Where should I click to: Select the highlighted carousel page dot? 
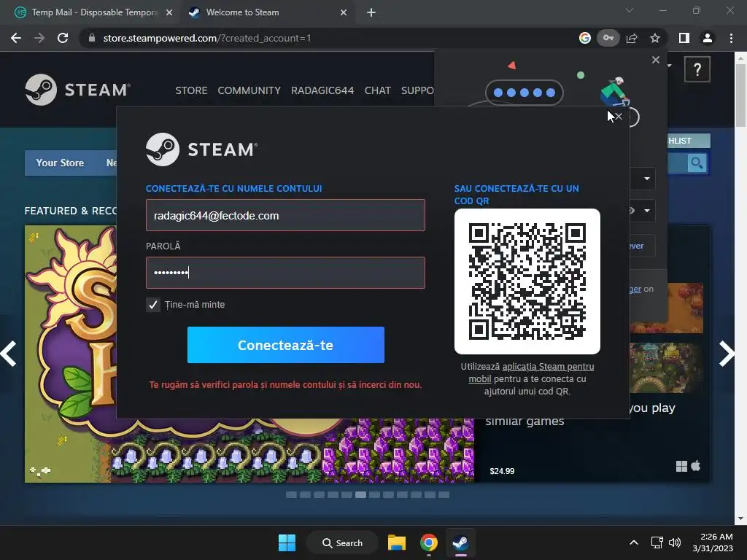tap(360, 495)
